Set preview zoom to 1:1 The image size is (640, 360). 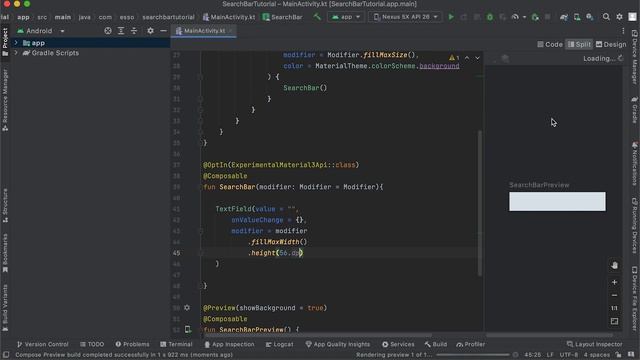coord(614,308)
